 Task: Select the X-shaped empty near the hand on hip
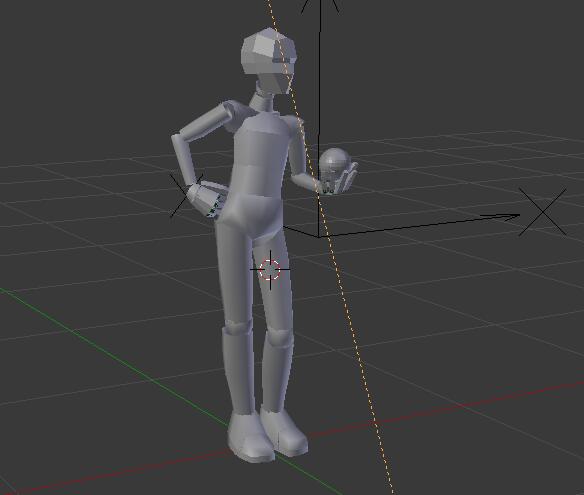tap(186, 196)
